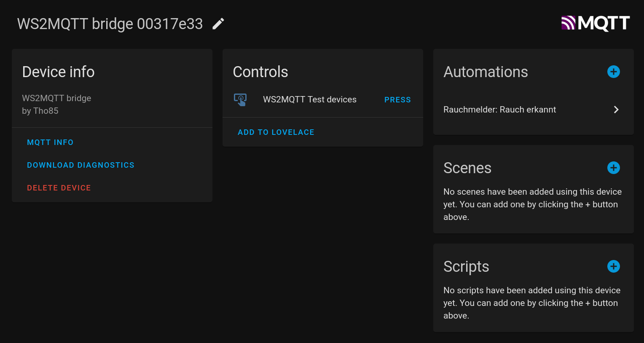Screen dimensions: 644x343
Task: Download diagnostics for this device
Action: [80, 165]
